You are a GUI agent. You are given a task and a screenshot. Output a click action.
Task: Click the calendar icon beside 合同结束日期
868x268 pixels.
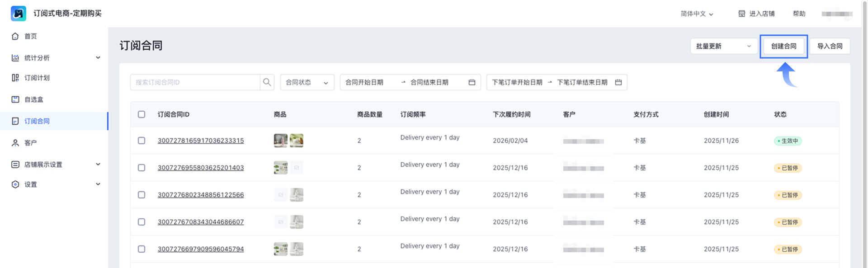[x=472, y=82]
